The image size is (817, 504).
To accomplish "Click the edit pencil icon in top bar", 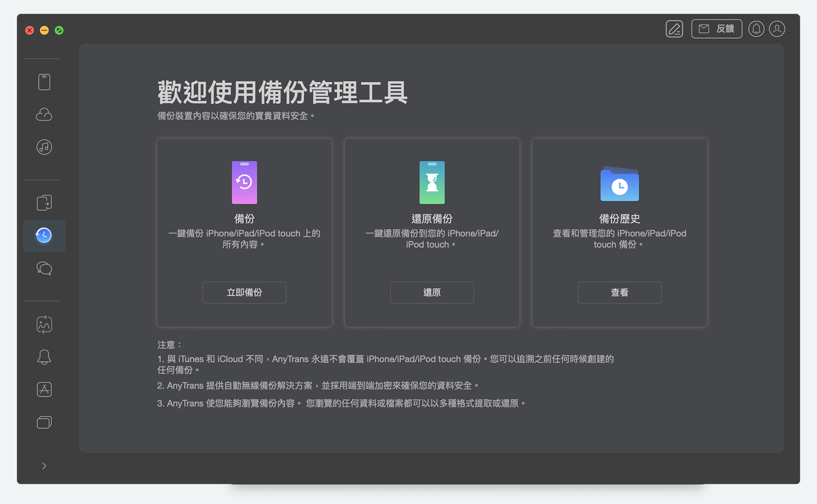I will coord(675,29).
